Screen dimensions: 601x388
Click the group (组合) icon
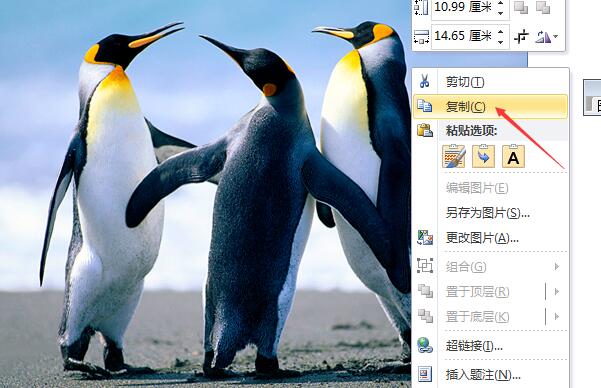(425, 266)
